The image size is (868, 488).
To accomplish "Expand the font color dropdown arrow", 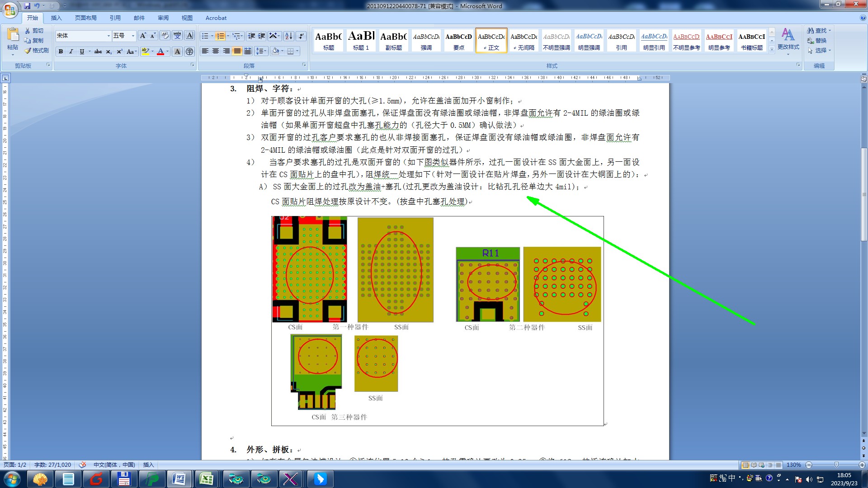I will (x=168, y=52).
